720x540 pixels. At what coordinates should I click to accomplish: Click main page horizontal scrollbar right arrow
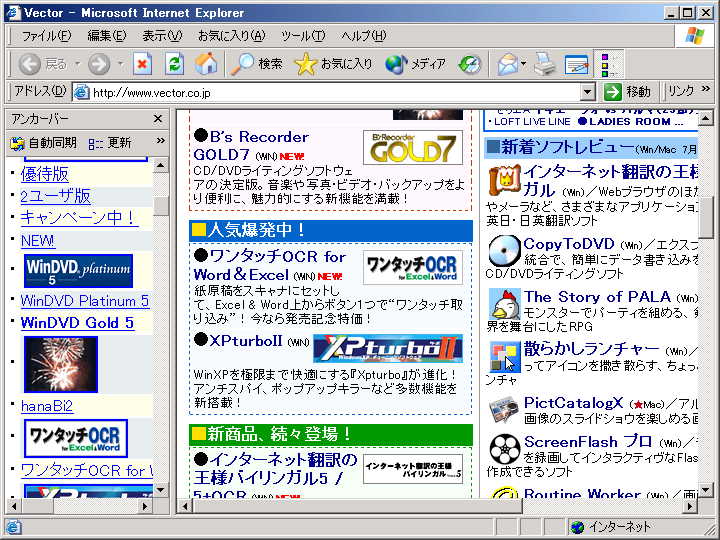click(689, 506)
